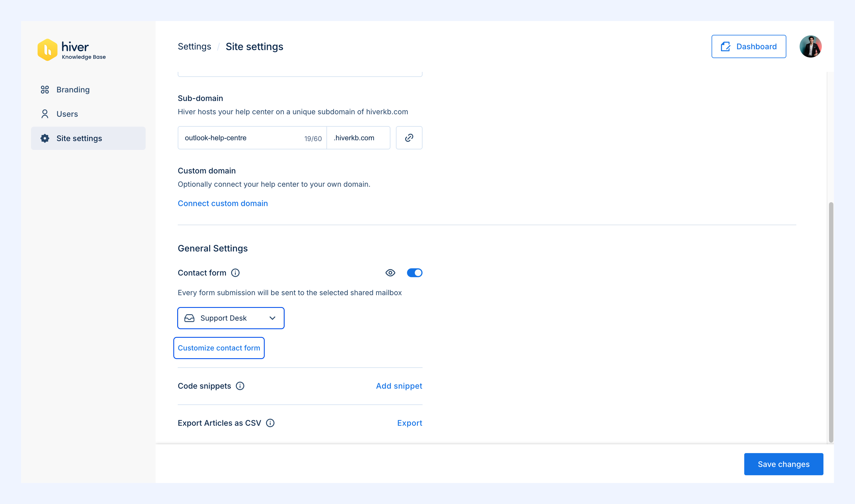Click the sub-domain input field

tap(252, 138)
